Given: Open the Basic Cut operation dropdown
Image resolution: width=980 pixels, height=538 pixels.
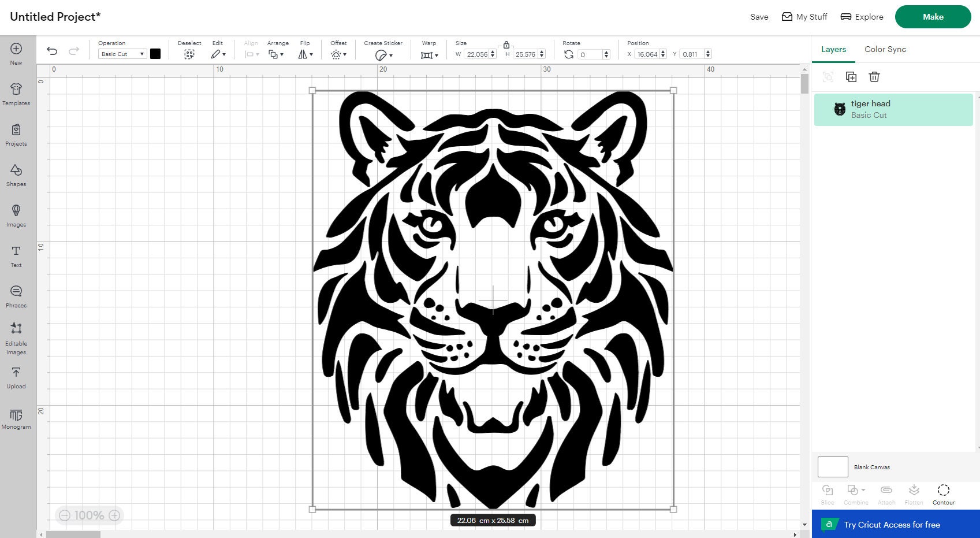Looking at the screenshot, I should click(121, 54).
